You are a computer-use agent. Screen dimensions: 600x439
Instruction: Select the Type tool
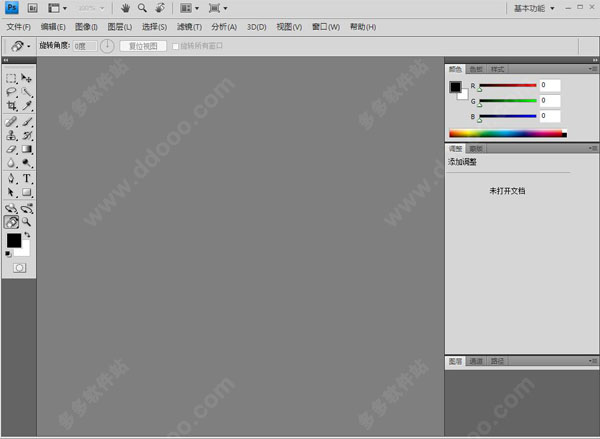(26, 178)
